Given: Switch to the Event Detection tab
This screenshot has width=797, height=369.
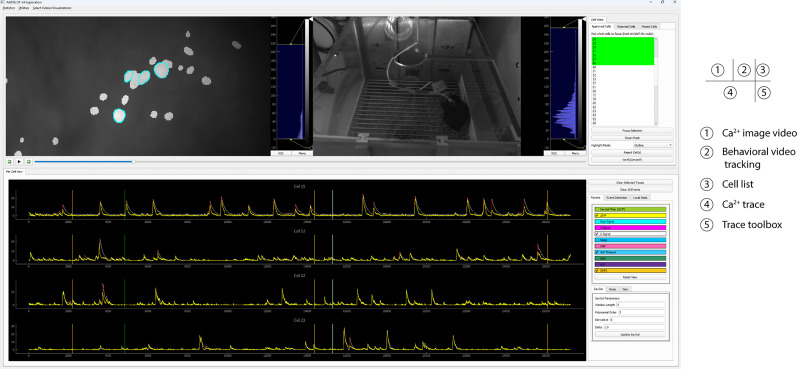Looking at the screenshot, I should pos(617,197).
